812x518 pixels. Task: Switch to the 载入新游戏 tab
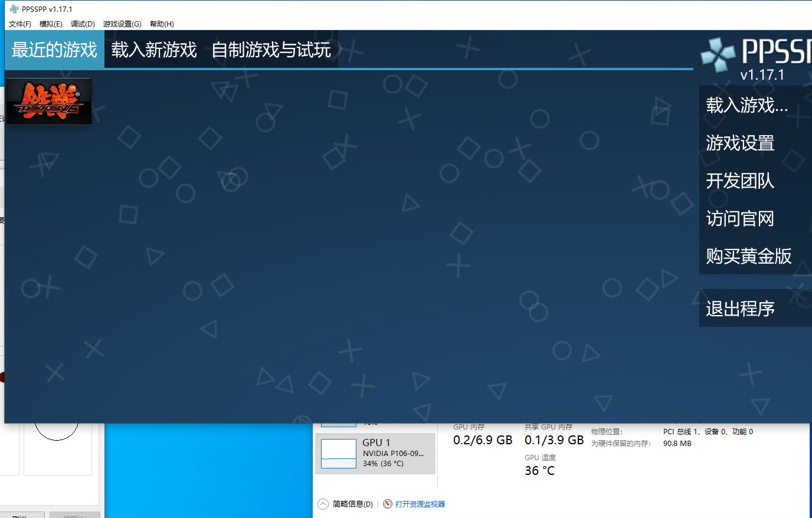pyautogui.click(x=154, y=50)
